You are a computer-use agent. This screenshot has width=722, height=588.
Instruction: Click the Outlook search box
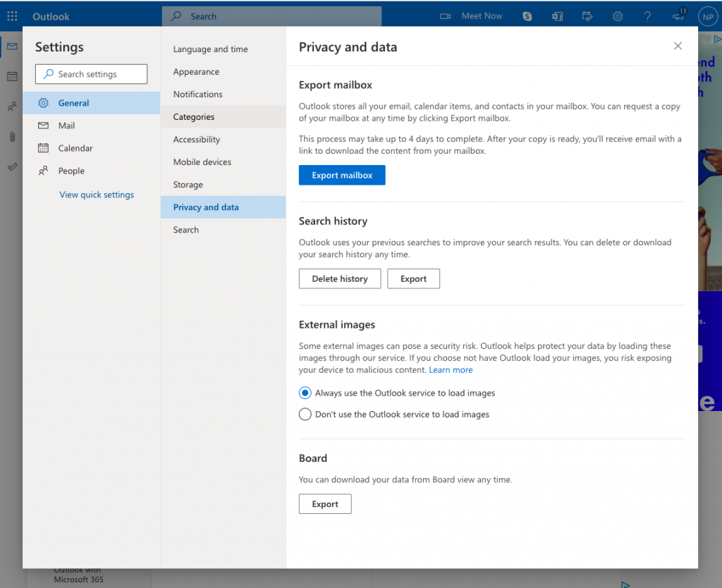pyautogui.click(x=271, y=16)
